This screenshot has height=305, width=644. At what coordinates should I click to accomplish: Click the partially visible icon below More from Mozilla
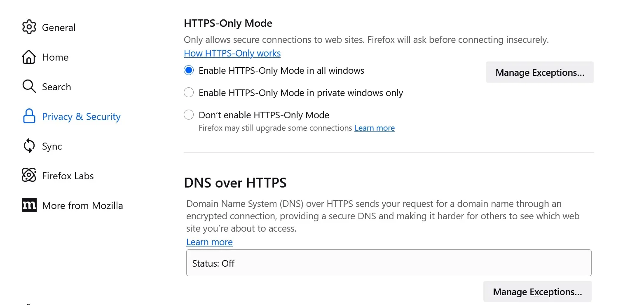coord(29,303)
